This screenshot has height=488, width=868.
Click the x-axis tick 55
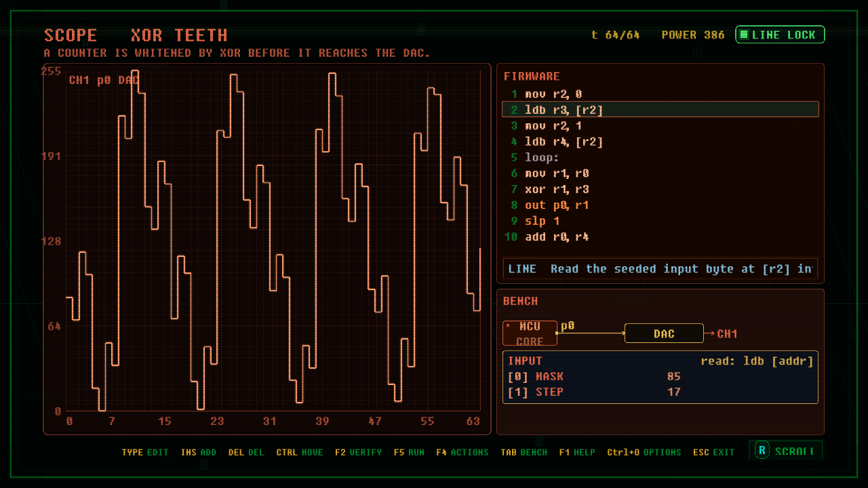click(x=427, y=421)
